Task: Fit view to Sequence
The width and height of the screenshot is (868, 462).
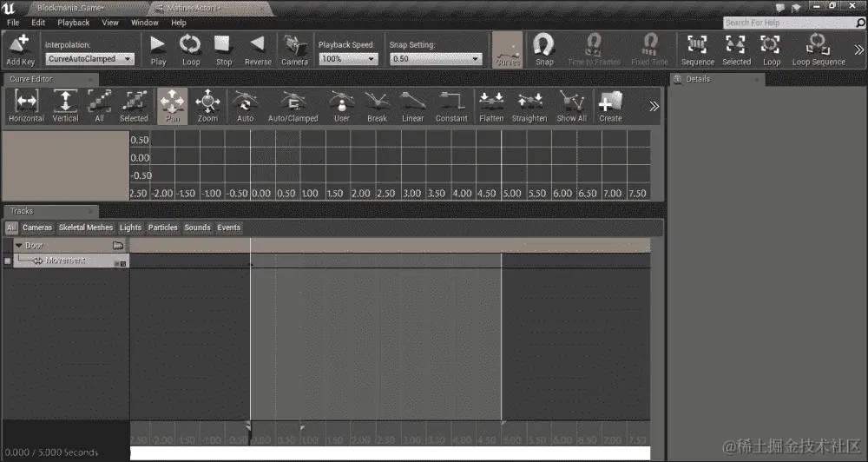Action: (698, 49)
